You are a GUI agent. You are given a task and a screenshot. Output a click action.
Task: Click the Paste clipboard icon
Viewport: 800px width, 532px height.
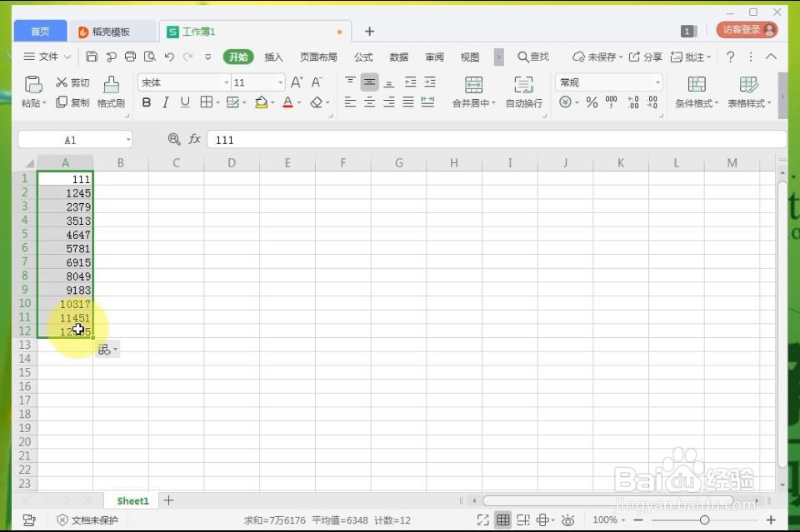point(33,85)
